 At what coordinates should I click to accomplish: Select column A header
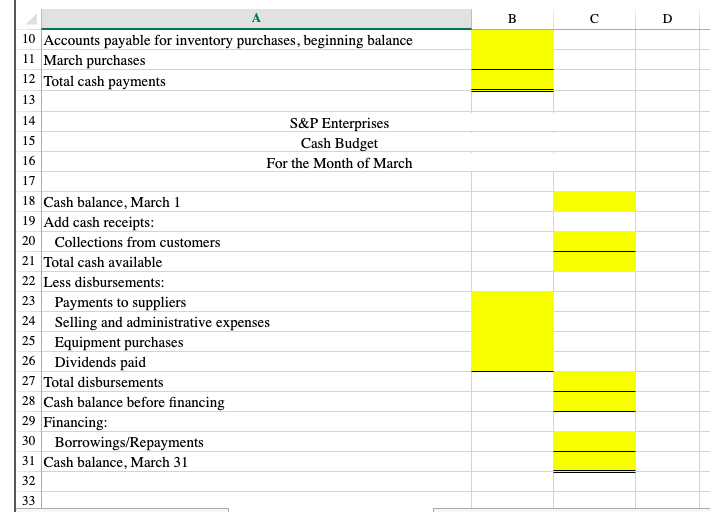(256, 19)
